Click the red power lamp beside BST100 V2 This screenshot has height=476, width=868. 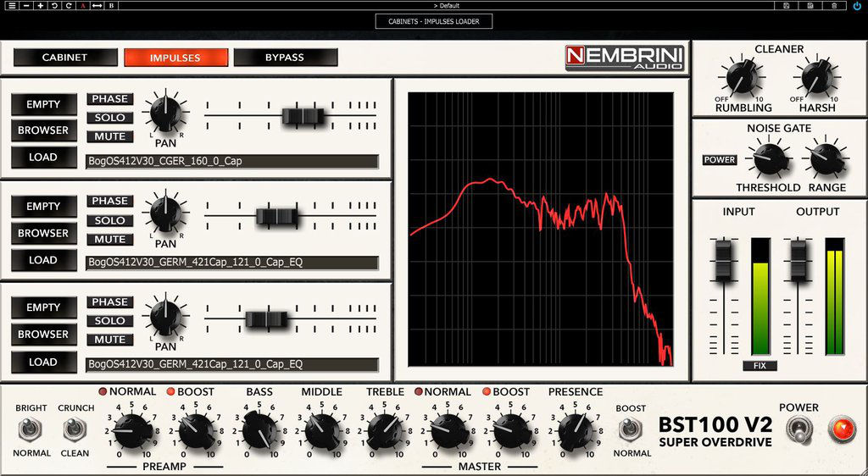[x=842, y=429]
